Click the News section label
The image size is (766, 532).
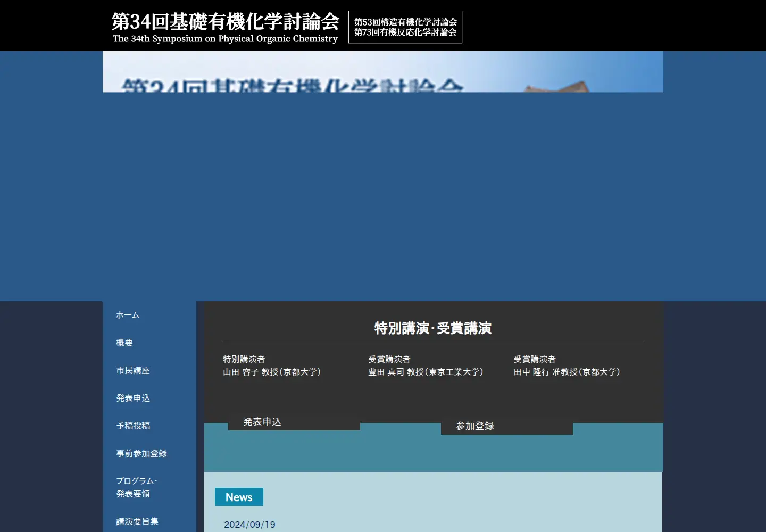click(x=239, y=497)
